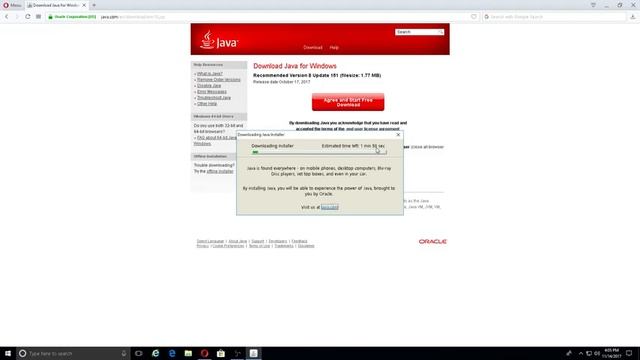640x360 pixels.
Task: Go back to the previous page
Action: 7,17
